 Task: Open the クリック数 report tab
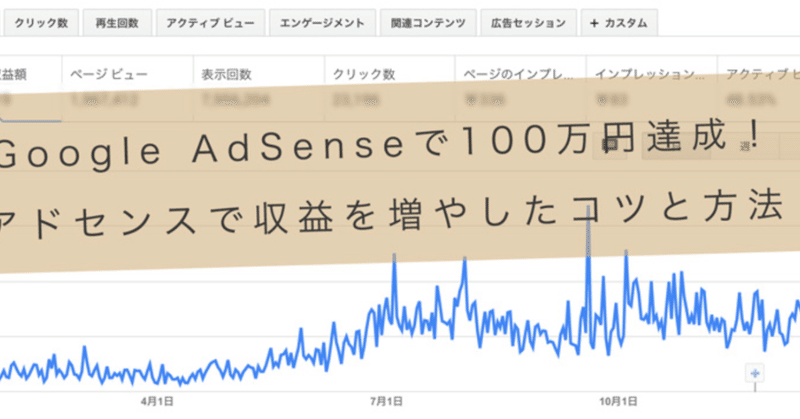[41, 23]
